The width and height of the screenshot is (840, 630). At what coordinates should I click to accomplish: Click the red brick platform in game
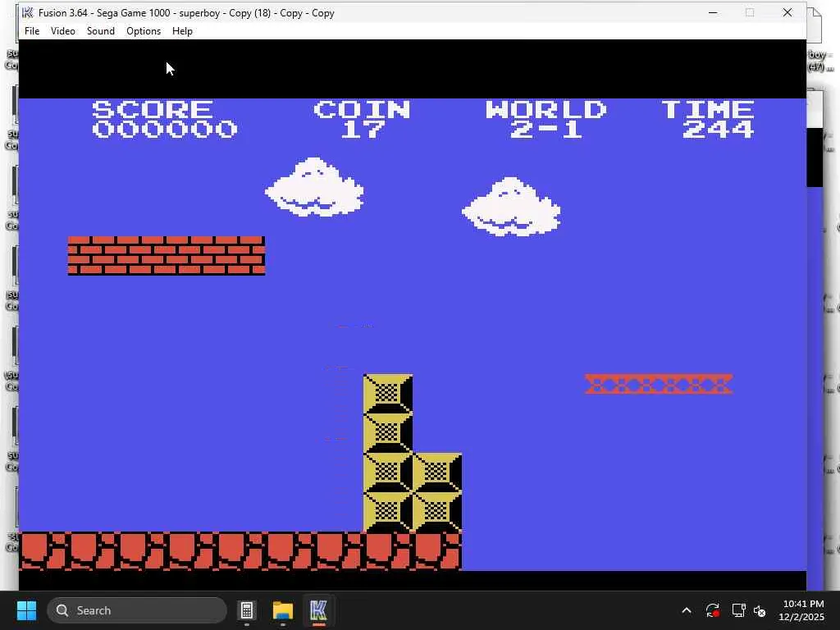[x=166, y=256]
